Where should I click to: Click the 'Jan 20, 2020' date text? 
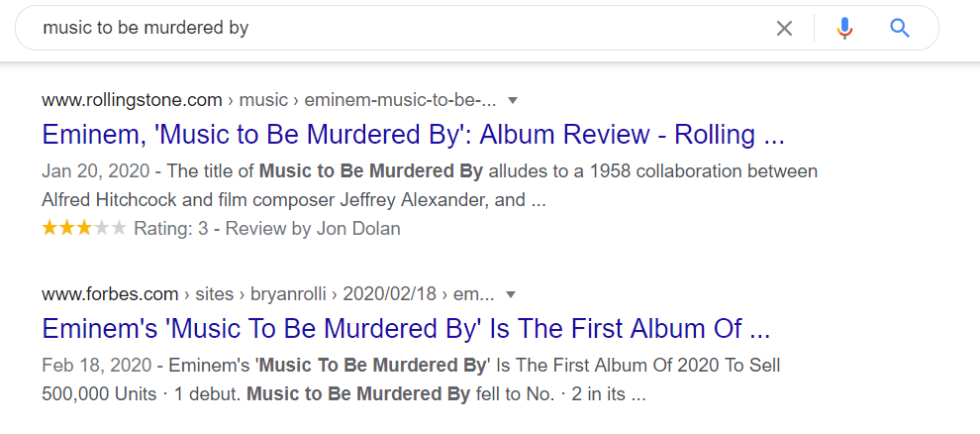click(x=90, y=171)
